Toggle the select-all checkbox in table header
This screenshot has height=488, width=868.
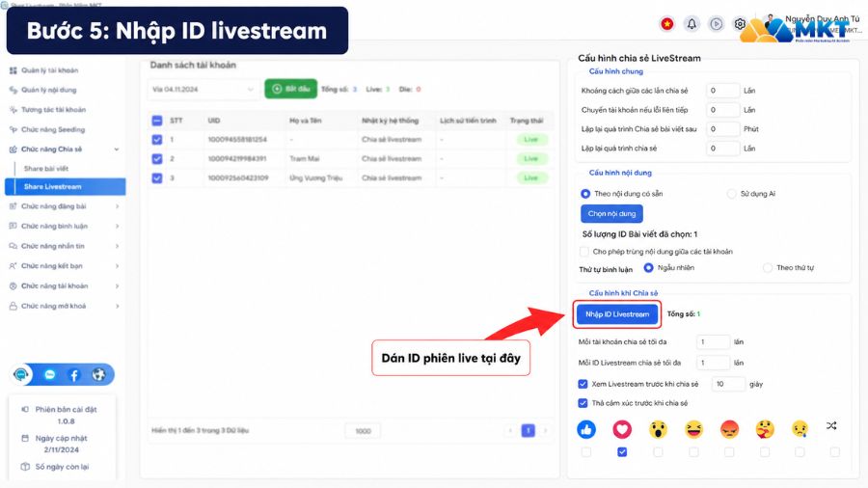[x=157, y=121]
